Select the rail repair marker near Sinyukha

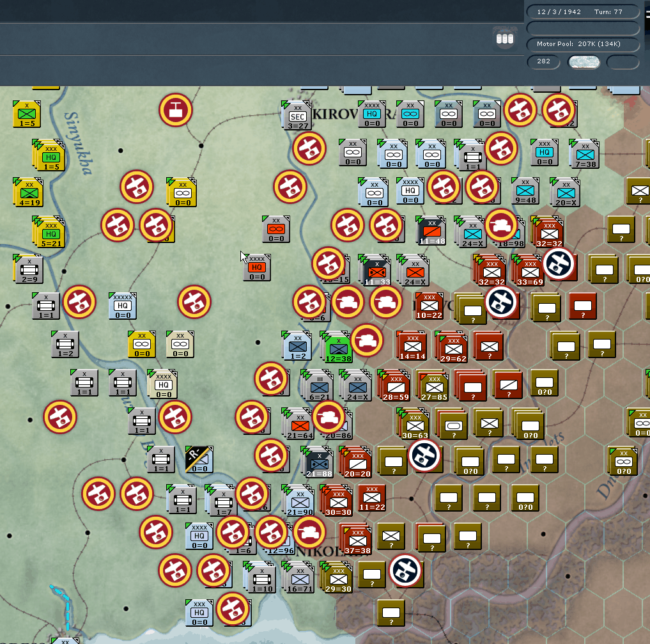tap(175, 110)
